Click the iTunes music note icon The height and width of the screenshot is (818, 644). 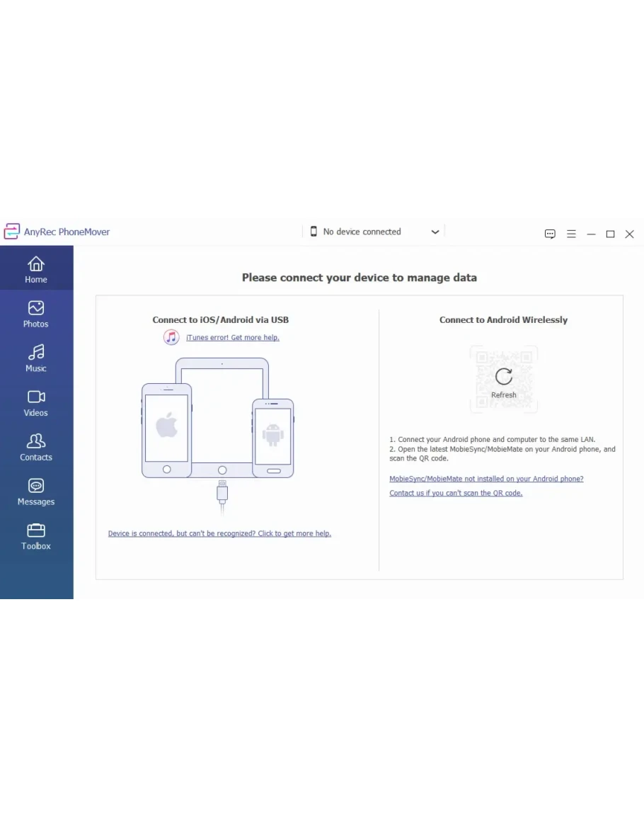click(171, 337)
